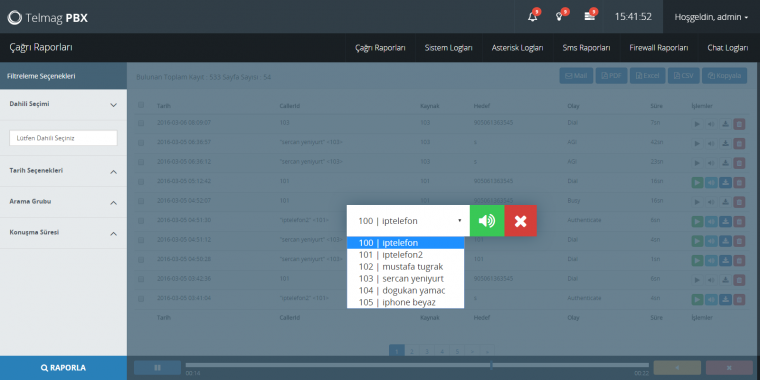Play recording of the 04:51:12 call
The width and height of the screenshot is (760, 380).
pyautogui.click(x=697, y=241)
